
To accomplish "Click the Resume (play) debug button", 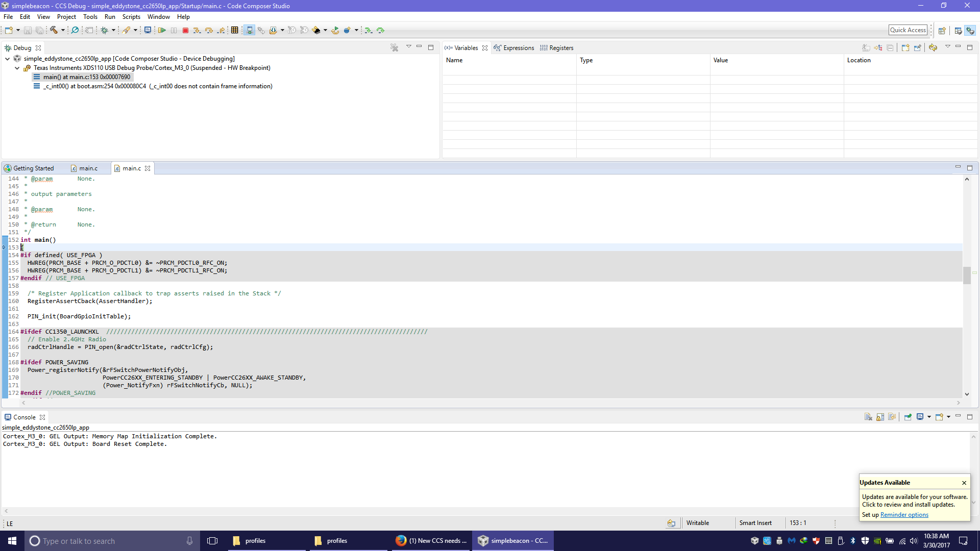I will (162, 31).
